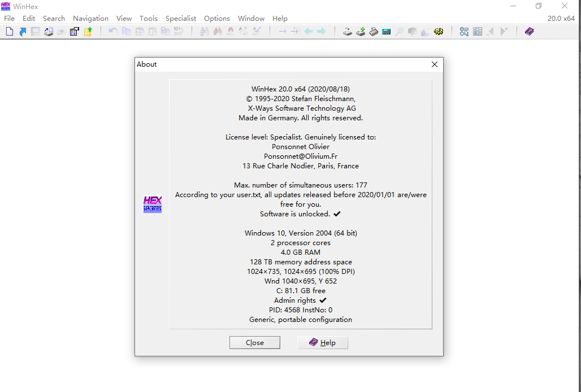The image size is (581, 392).
Task: Click 'C: 81.1 GB free' text
Action: [301, 290]
